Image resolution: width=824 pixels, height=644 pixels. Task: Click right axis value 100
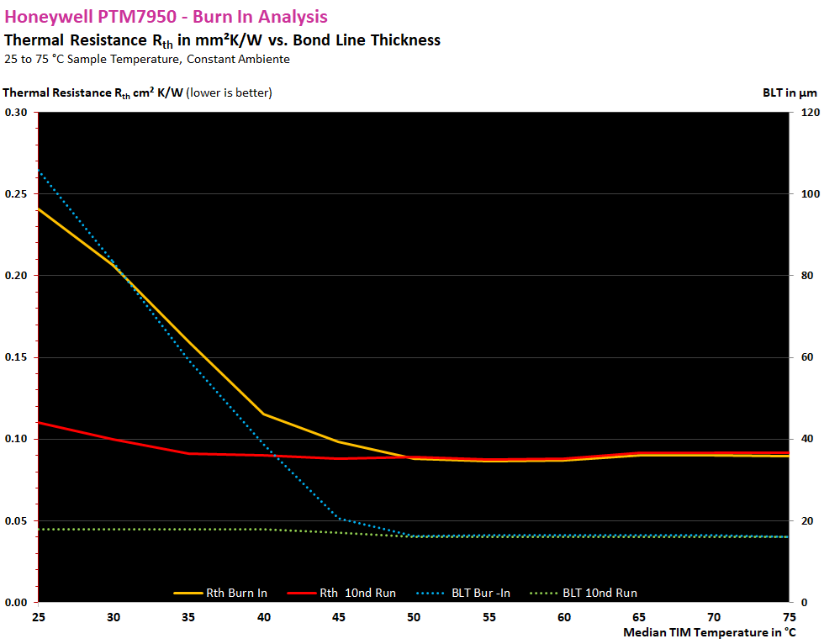coord(811,194)
